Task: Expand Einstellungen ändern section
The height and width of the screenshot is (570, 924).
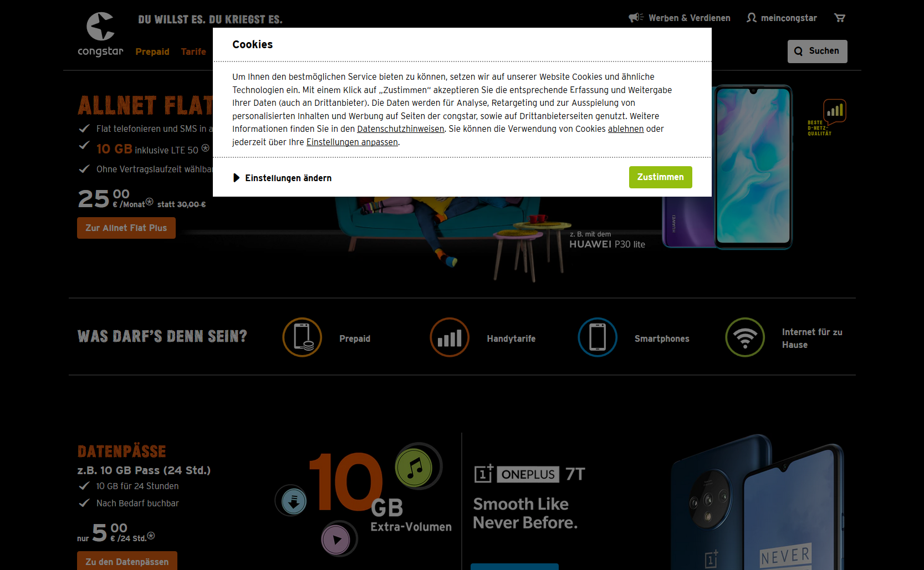Action: tap(283, 178)
